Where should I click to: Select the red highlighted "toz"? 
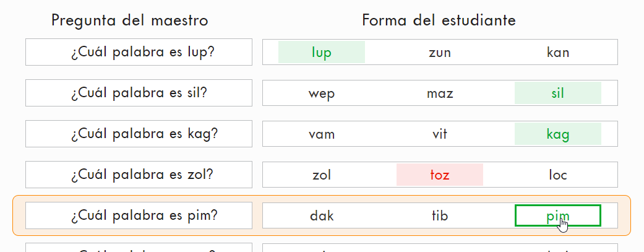pos(440,175)
